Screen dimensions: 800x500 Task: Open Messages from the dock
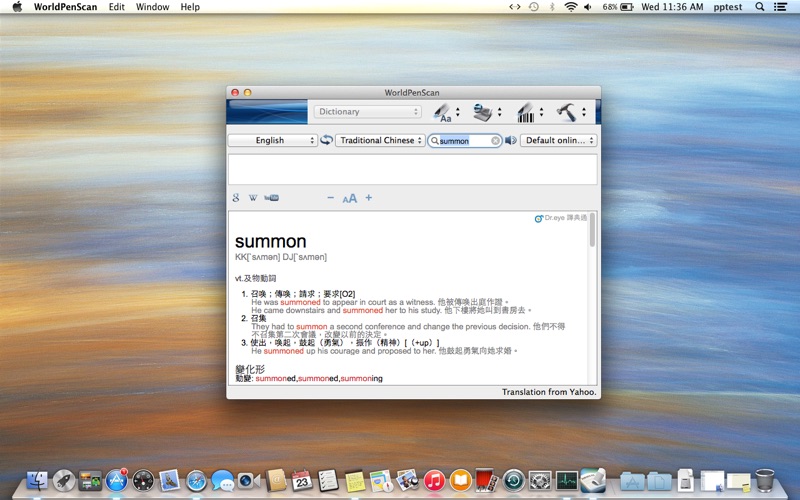point(222,481)
